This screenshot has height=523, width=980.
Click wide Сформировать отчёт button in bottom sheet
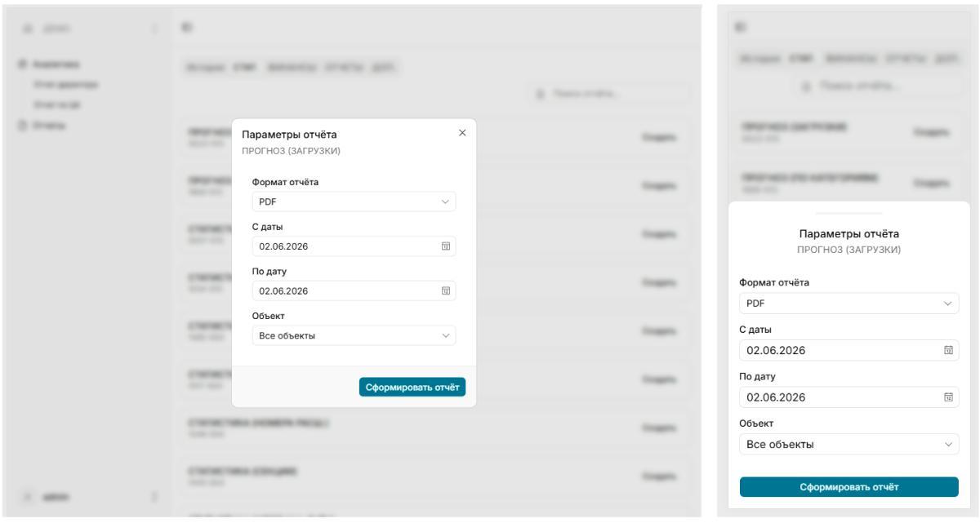click(849, 487)
